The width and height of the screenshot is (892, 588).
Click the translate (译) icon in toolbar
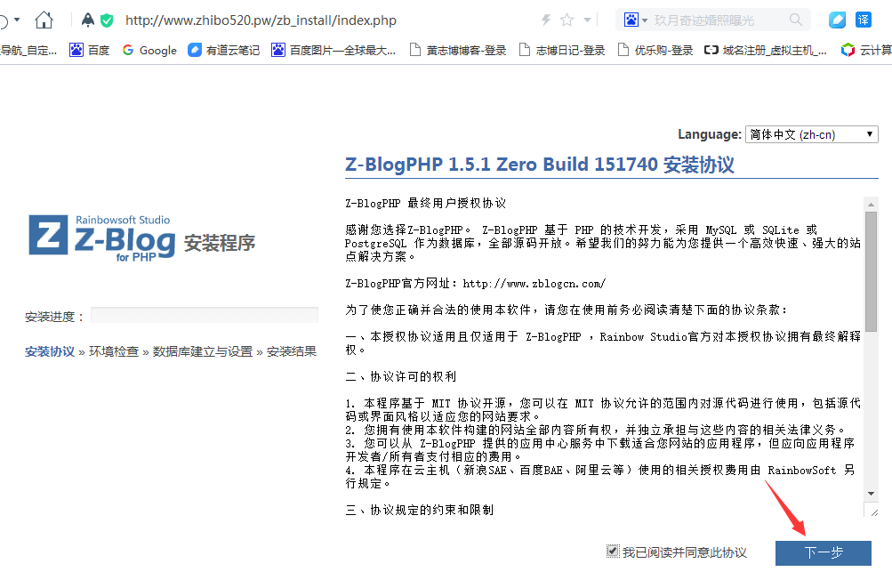864,19
